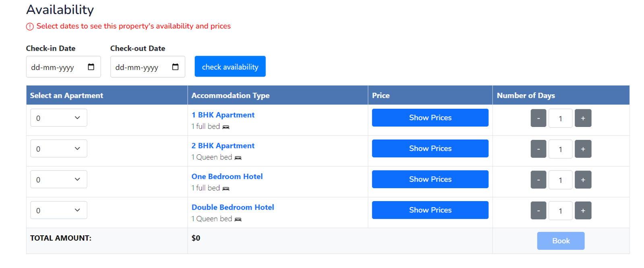This screenshot has height=268, width=644.
Task: Expand apartment count dropdown for One Bedroom Hotel
Action: pyautogui.click(x=59, y=179)
